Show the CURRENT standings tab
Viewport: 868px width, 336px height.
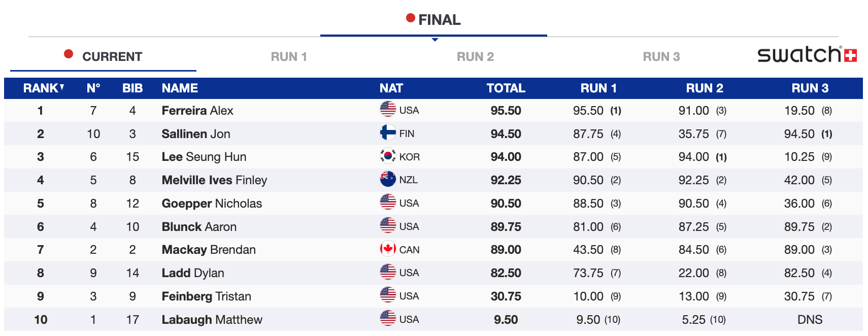(x=104, y=57)
